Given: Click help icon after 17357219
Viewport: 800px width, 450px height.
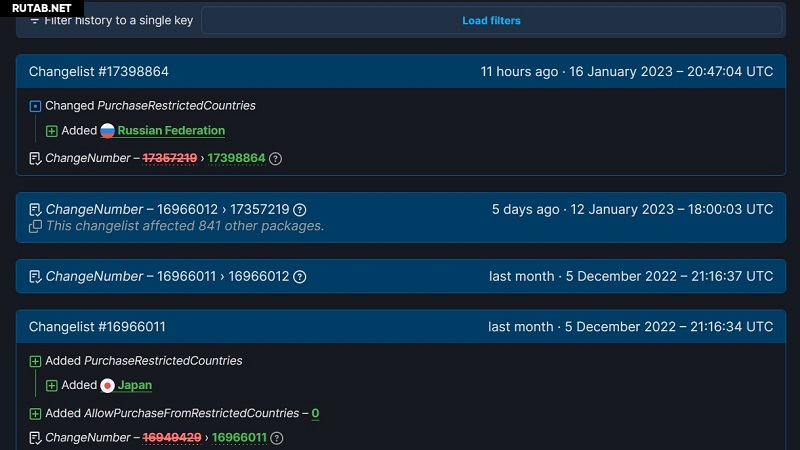Looking at the screenshot, I should tap(299, 210).
